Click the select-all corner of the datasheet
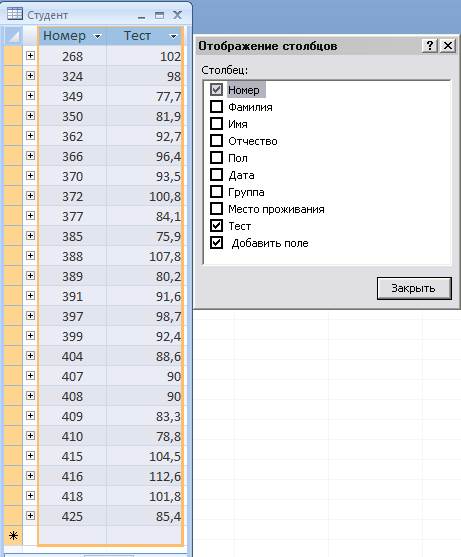The width and height of the screenshot is (461, 557). pos(13,36)
